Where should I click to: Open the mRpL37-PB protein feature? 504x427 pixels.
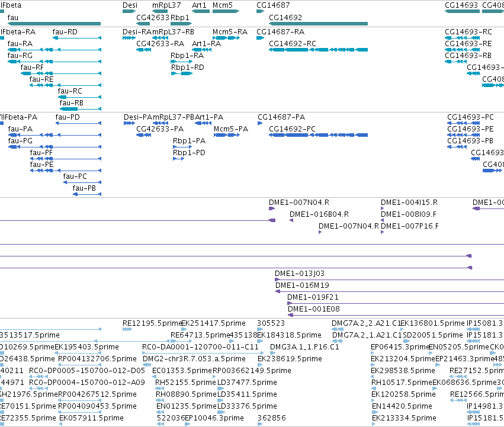point(160,123)
